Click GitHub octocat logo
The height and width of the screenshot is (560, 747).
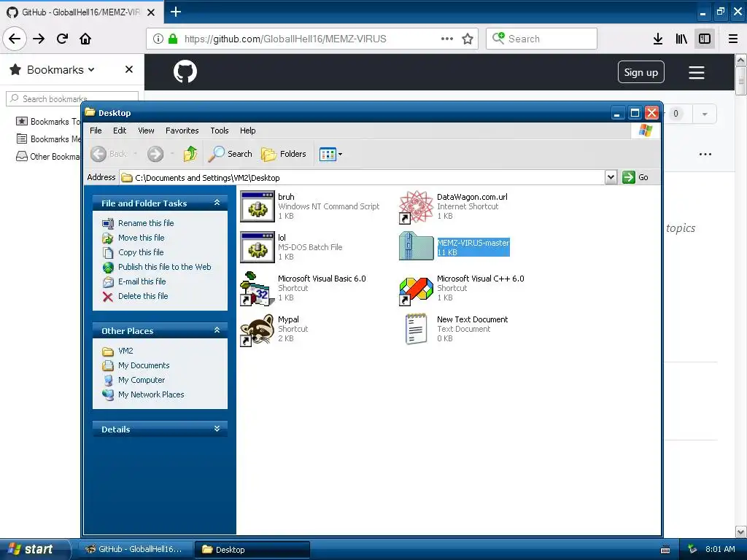point(185,72)
